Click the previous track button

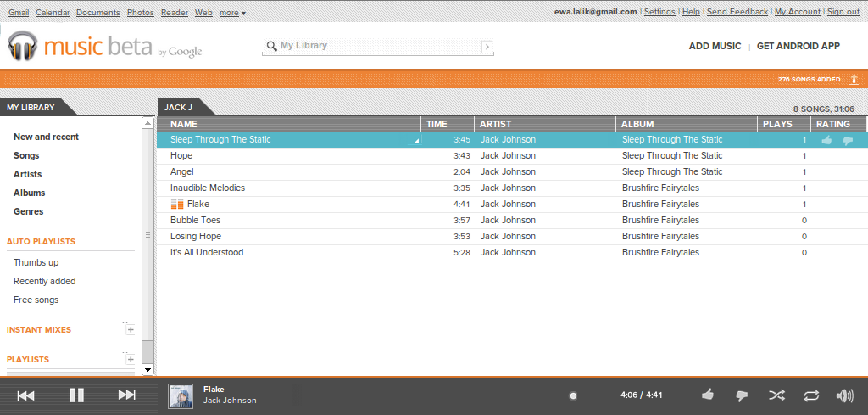click(25, 395)
